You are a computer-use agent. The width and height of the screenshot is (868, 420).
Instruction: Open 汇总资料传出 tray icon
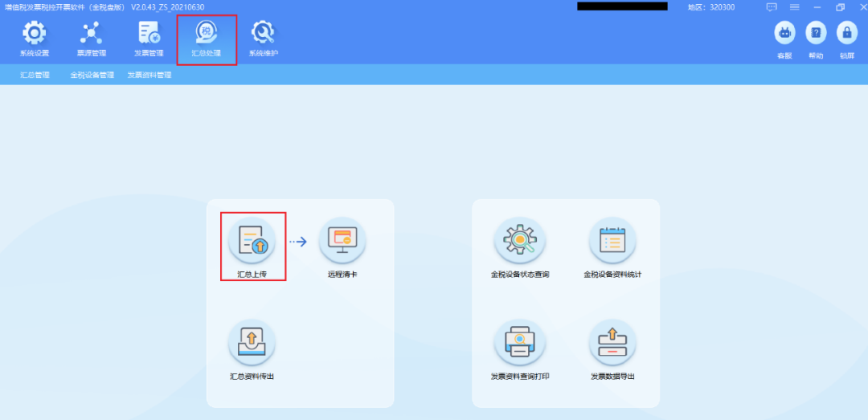click(x=252, y=343)
